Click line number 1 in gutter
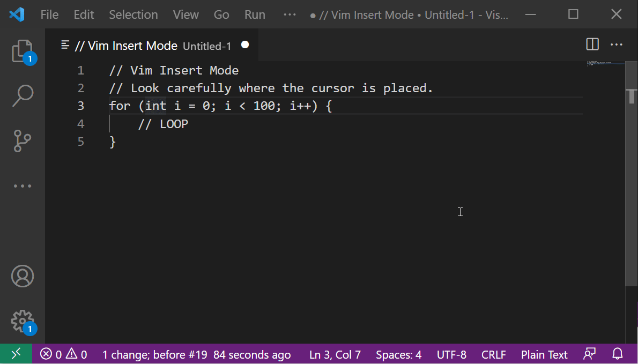The image size is (638, 364). (80, 70)
